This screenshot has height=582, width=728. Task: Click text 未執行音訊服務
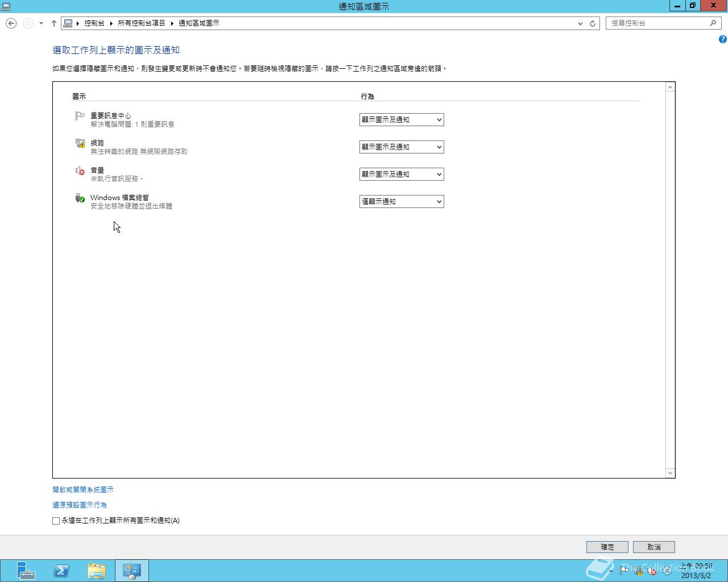point(117,179)
